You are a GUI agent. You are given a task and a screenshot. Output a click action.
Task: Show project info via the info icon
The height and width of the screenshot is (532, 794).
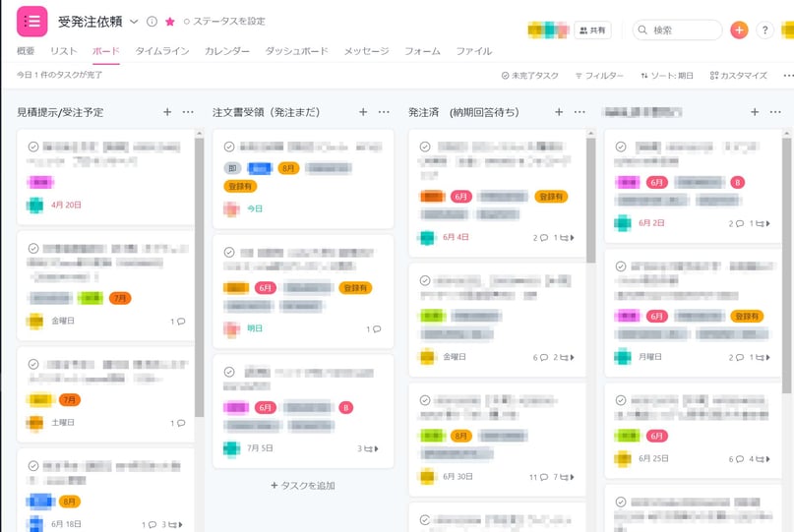pos(152,22)
